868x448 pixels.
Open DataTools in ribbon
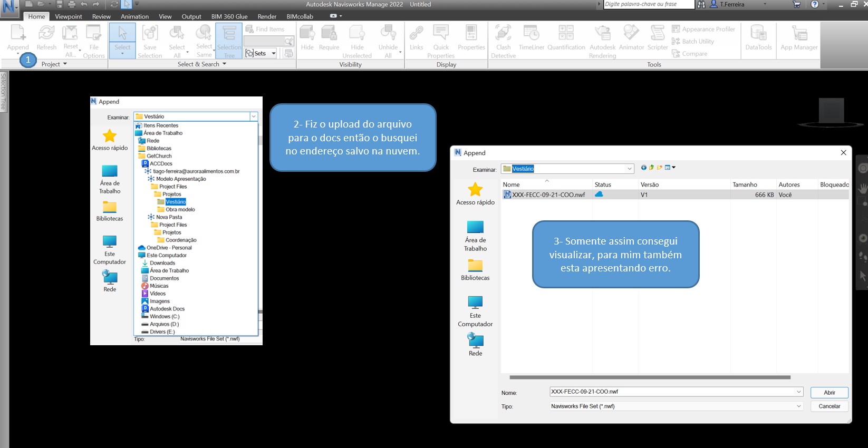coord(758,38)
